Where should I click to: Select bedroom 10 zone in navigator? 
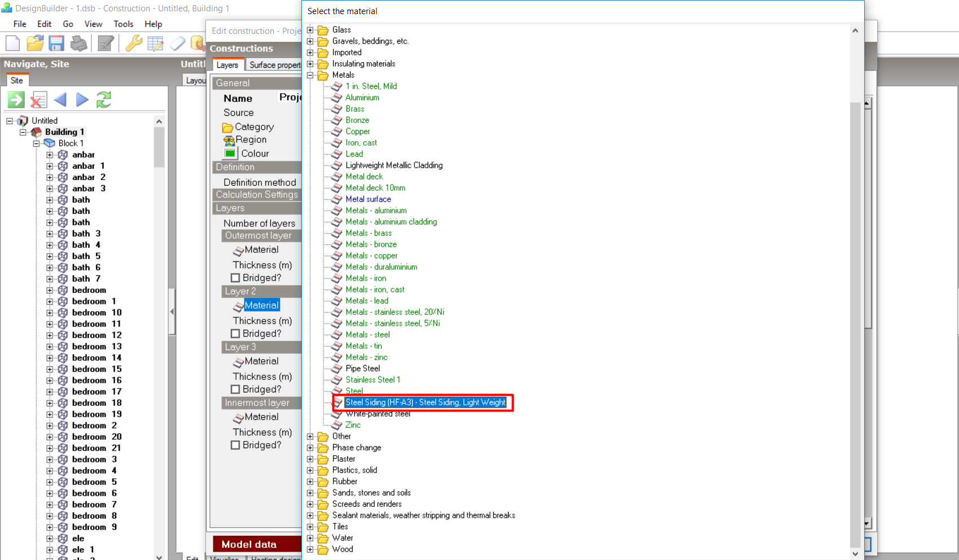(97, 313)
